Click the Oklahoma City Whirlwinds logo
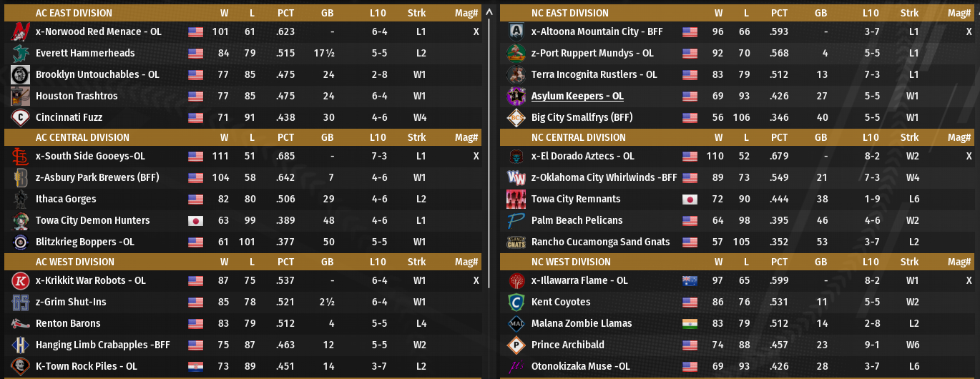The height and width of the screenshot is (379, 980). click(x=516, y=177)
